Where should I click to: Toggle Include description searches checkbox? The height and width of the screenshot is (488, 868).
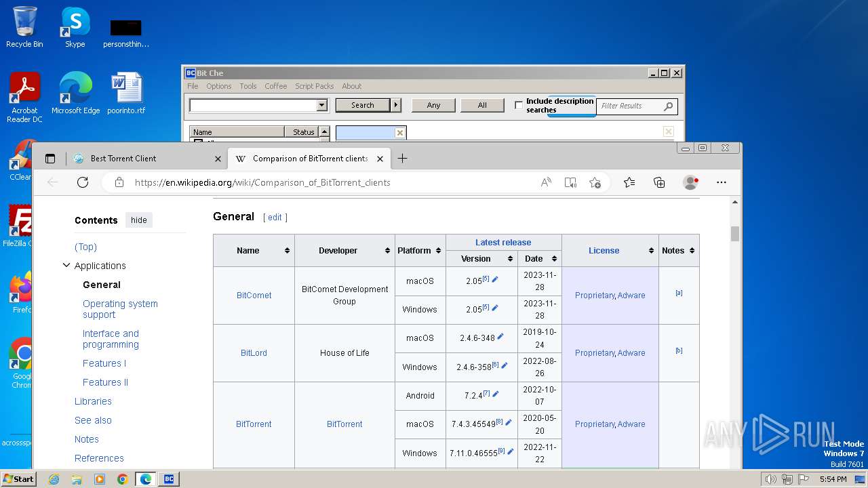[x=519, y=105]
